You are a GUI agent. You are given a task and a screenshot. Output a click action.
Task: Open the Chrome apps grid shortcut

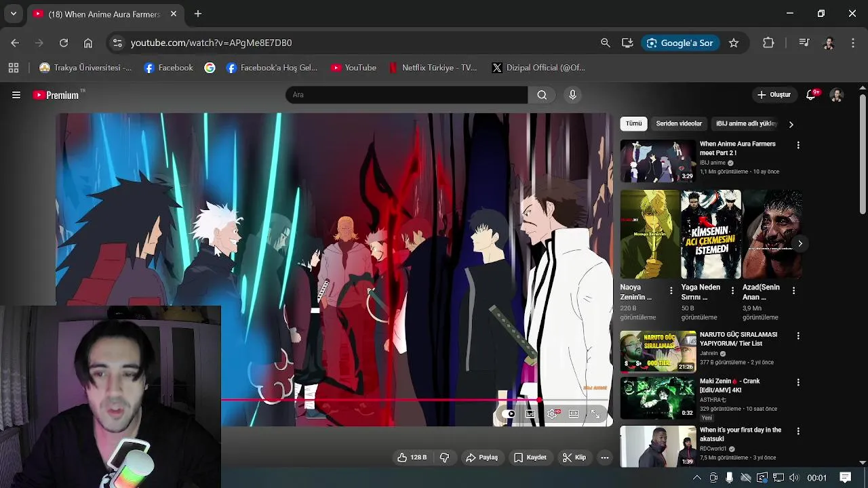[14, 68]
